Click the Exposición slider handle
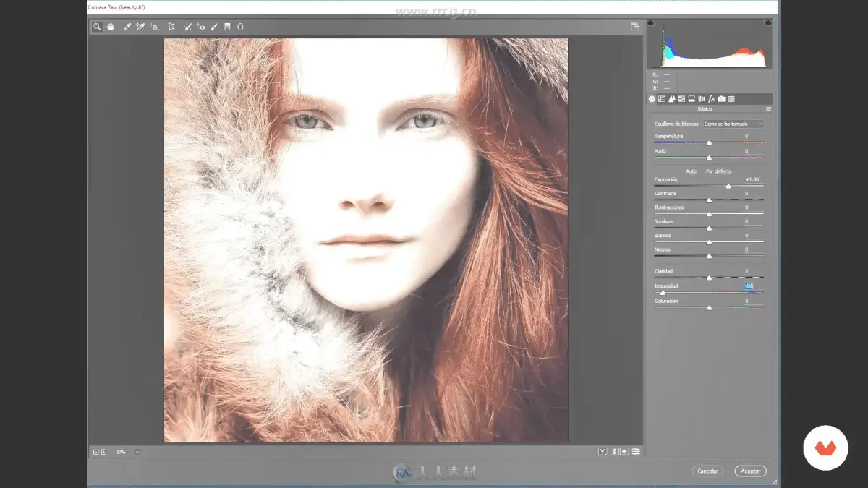The image size is (868, 488). coord(728,187)
